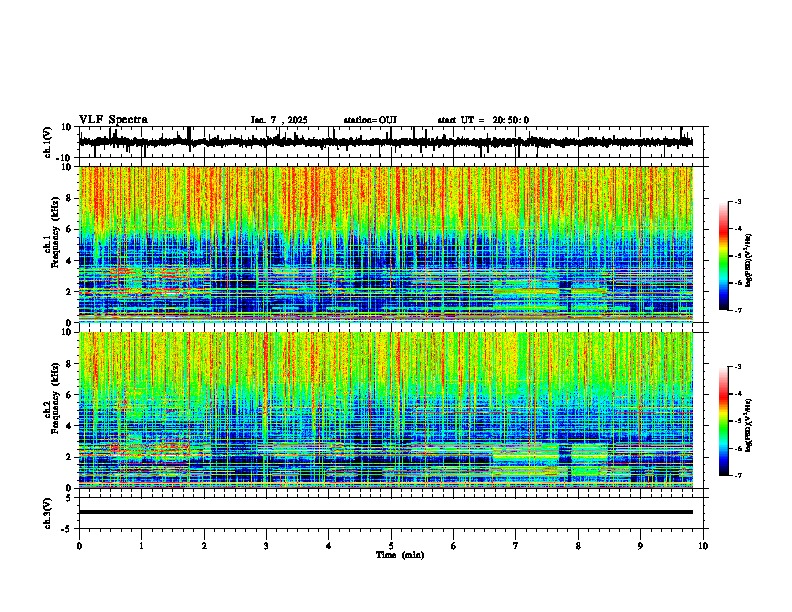The height and width of the screenshot is (612, 792).
Task: Click the ch.2 spectrogram color scale bar
Action: click(x=724, y=421)
